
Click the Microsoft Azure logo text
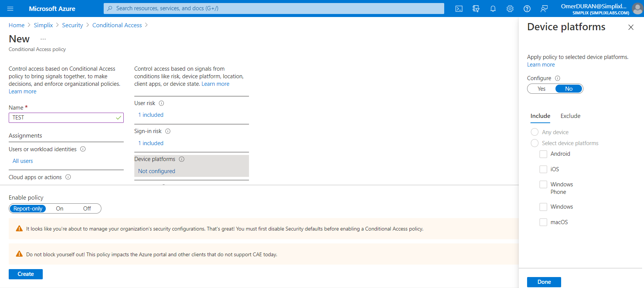(52, 8)
